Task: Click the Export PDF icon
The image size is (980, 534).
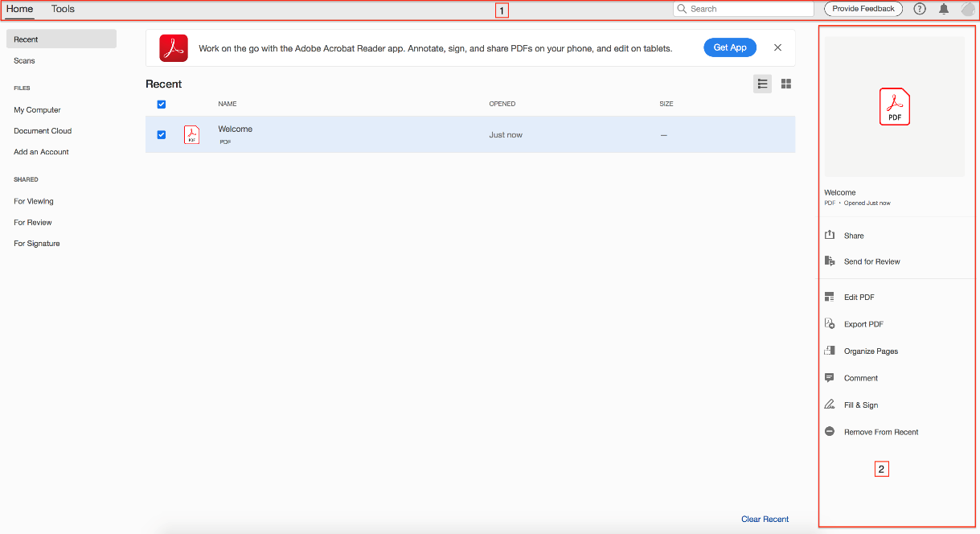Action: pos(830,323)
